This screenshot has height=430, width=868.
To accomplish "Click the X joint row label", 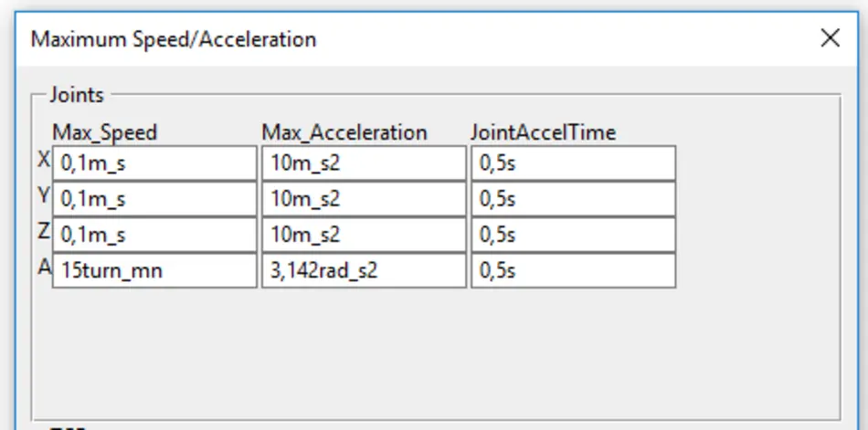I will coord(44,161).
